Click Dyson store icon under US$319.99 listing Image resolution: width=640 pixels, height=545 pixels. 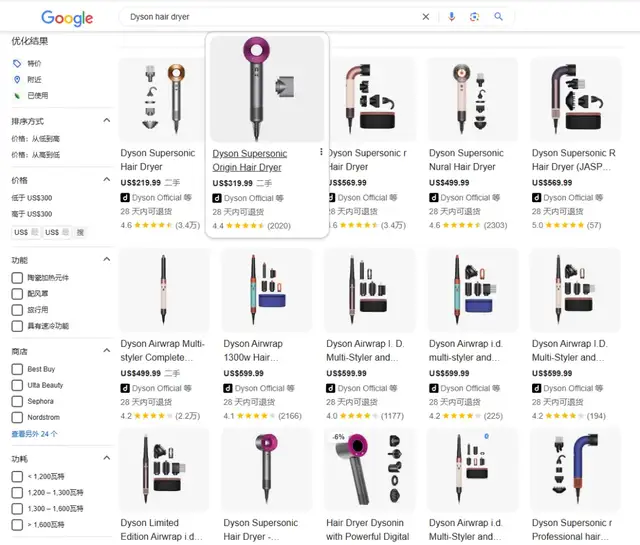tap(217, 198)
